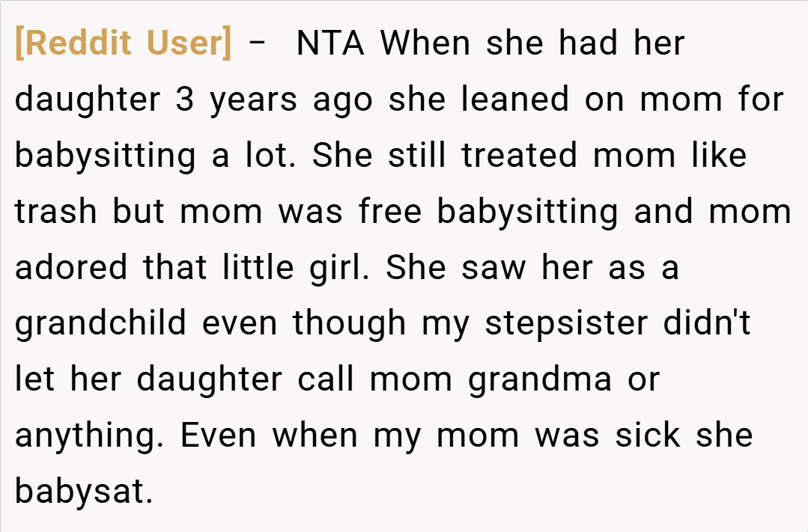Click on the word "stepsister"
This screenshot has height=532, width=808.
567,324
